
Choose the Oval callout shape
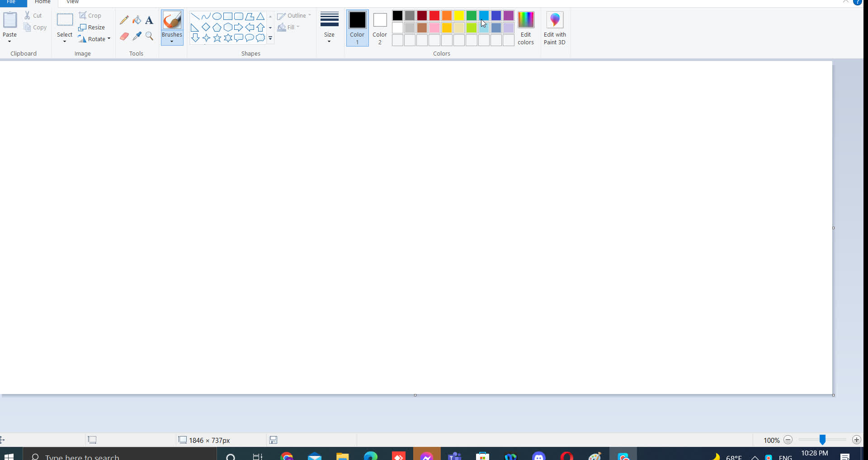(250, 38)
